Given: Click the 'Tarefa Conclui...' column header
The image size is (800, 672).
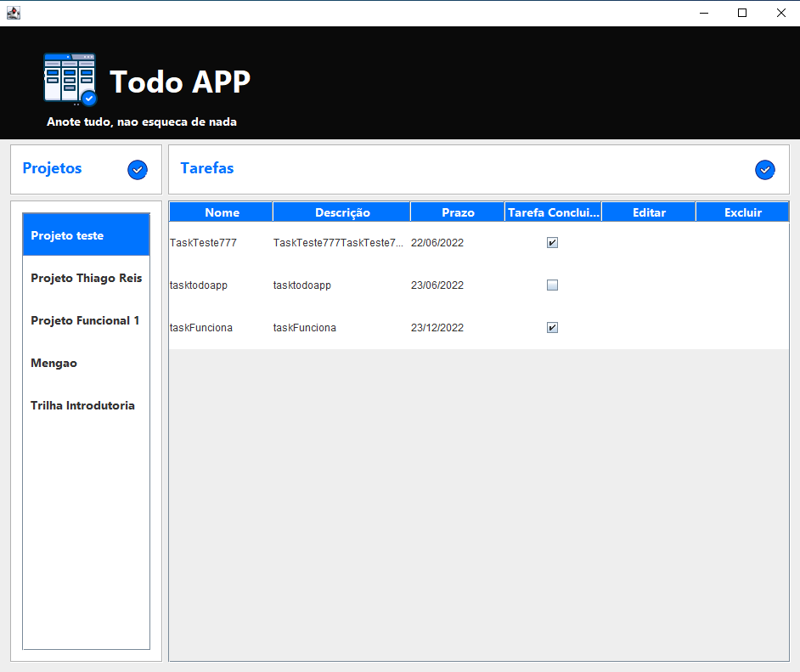Looking at the screenshot, I should pos(552,212).
